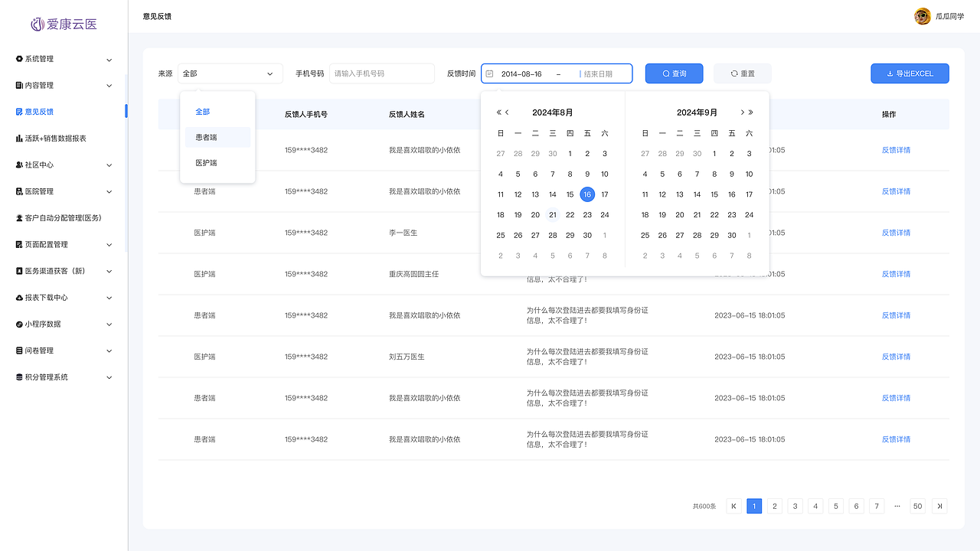The width and height of the screenshot is (980, 551).
Task: Choose 患者端 from source dropdown
Action: (x=217, y=137)
